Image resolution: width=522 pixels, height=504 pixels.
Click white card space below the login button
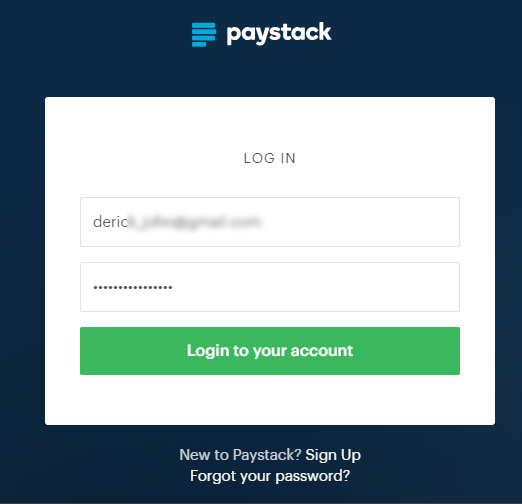(270, 399)
